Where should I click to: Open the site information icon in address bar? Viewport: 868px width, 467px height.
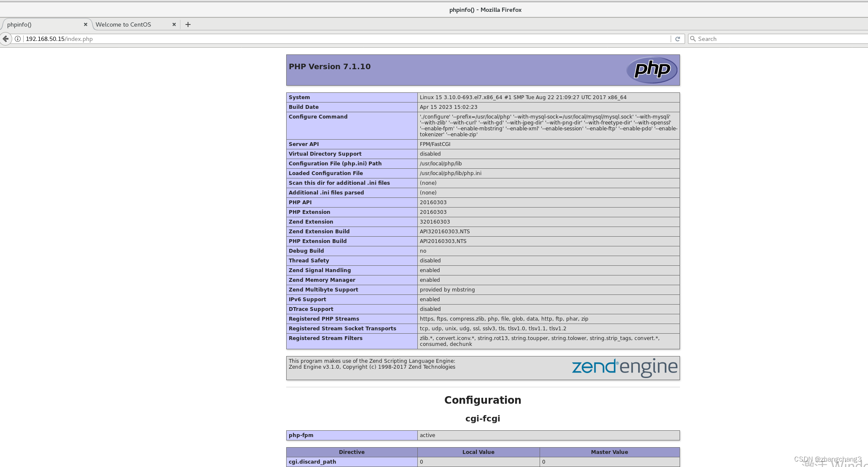(18, 39)
